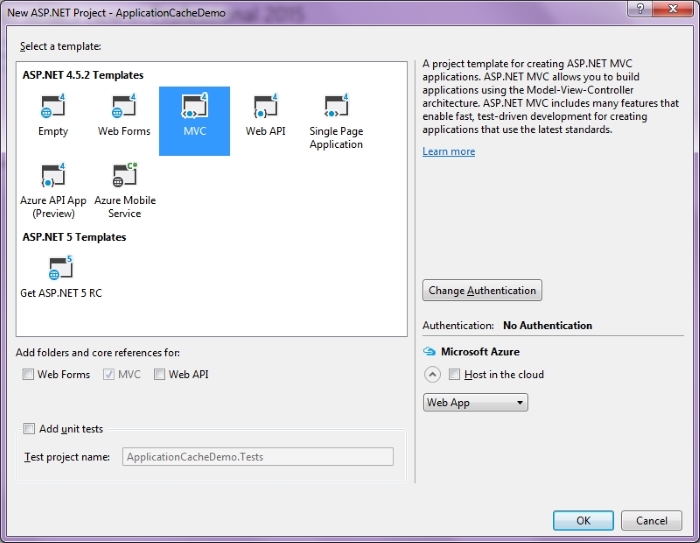The image size is (700, 543).
Task: Click the Test project name field
Action: point(258,457)
